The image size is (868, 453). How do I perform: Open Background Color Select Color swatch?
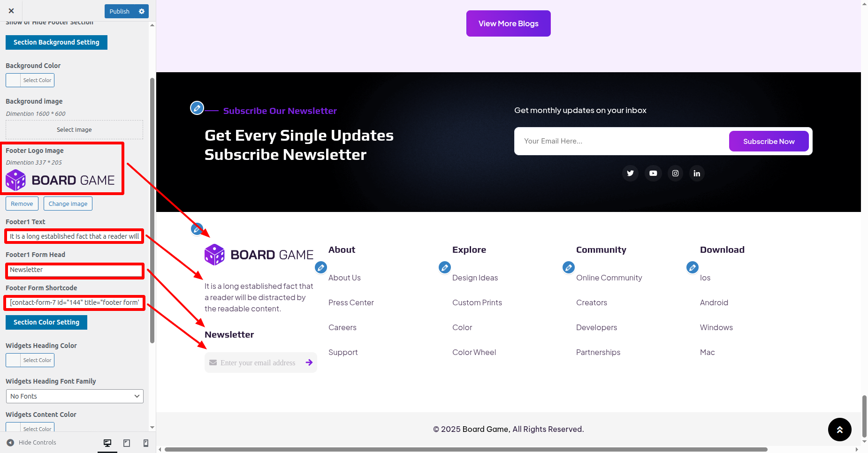coord(30,80)
